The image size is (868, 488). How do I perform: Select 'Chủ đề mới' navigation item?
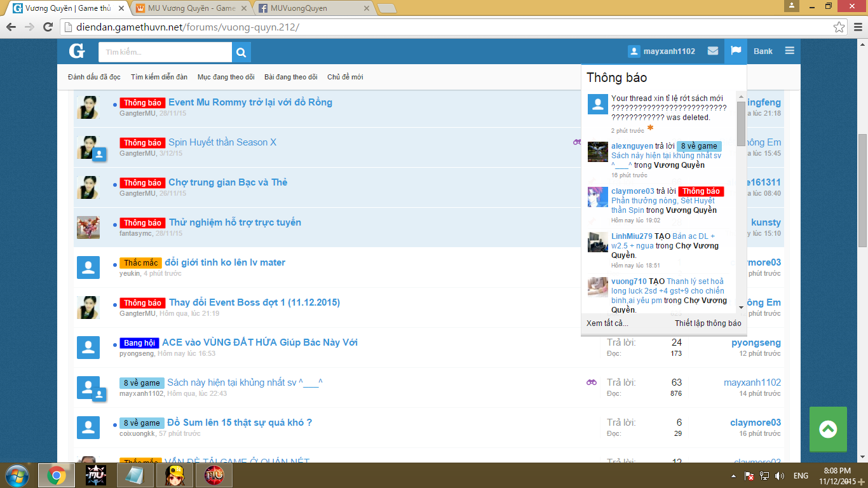tap(345, 77)
